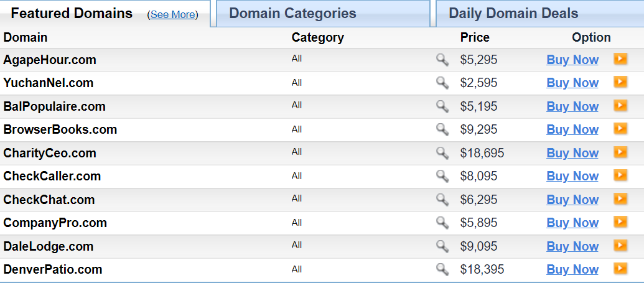Click the magnifier icon for AgapeHour.com
Viewport: 644px width, 283px height.
[442, 60]
